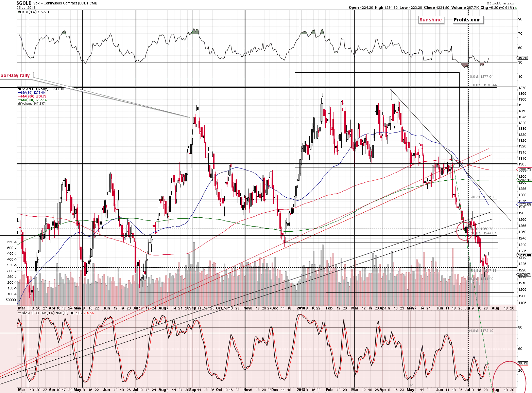Click the Volume bar-chart legend icon
Image resolution: width=532 pixels, height=393 pixels.
pyautogui.click(x=19, y=104)
